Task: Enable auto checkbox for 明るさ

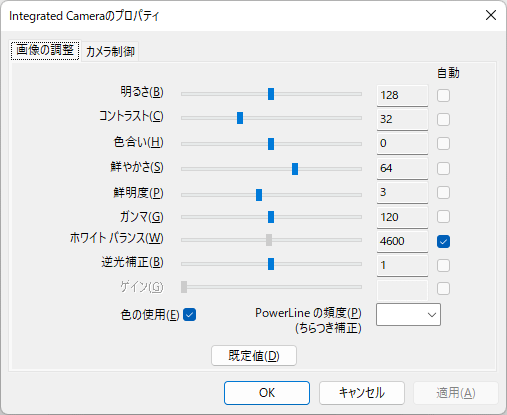Action: [x=443, y=96]
